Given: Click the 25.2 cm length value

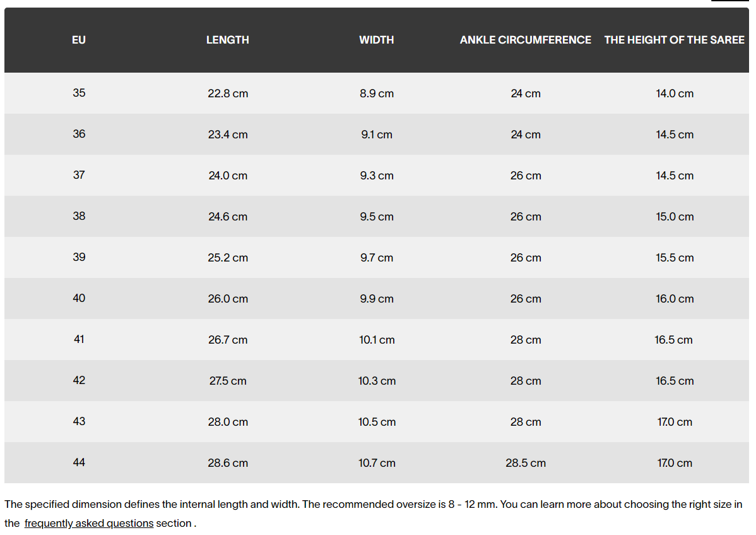Looking at the screenshot, I should pyautogui.click(x=228, y=258).
